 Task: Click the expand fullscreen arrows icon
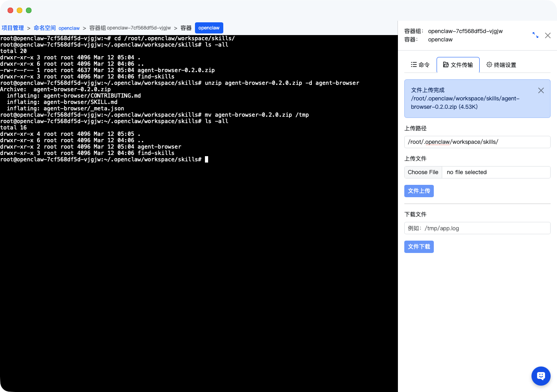pos(535,35)
